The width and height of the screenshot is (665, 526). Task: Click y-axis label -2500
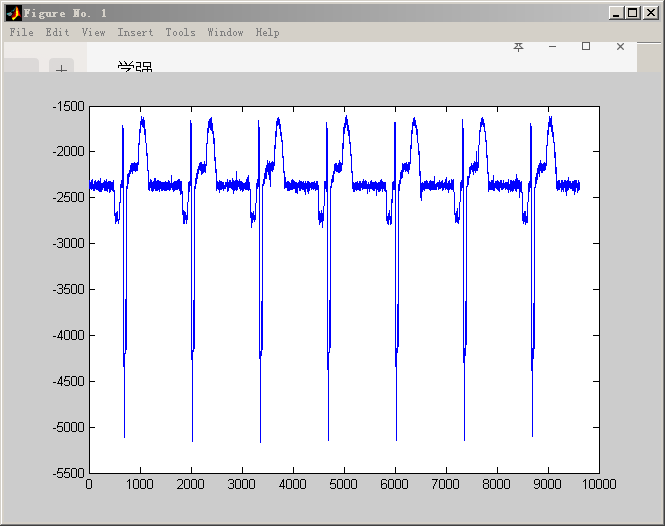69,197
